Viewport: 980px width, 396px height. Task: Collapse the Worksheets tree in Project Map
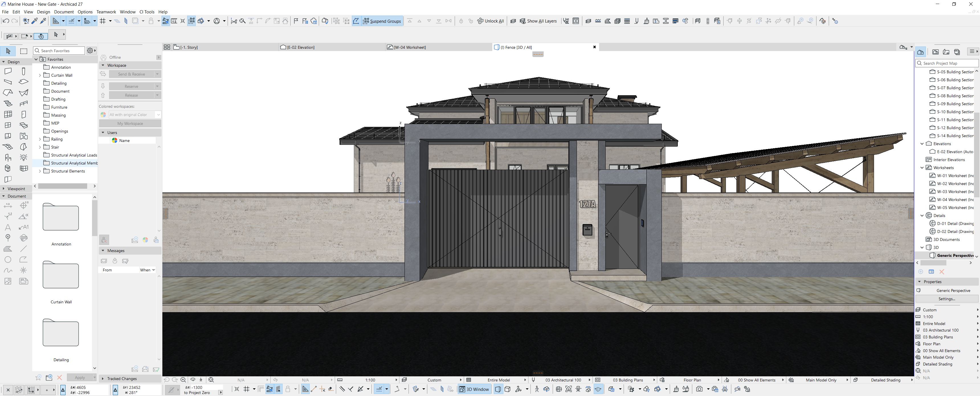922,168
